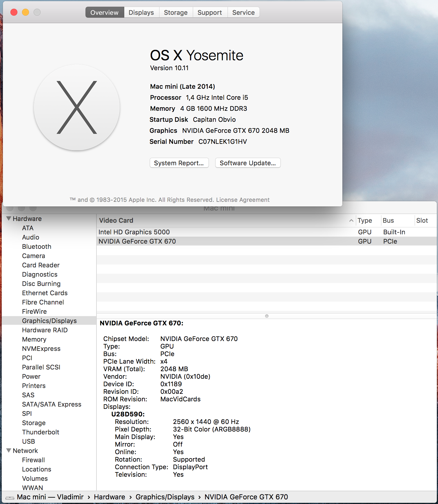Image resolution: width=438 pixels, height=504 pixels.
Task: Click the Software Update... button
Action: point(248,163)
